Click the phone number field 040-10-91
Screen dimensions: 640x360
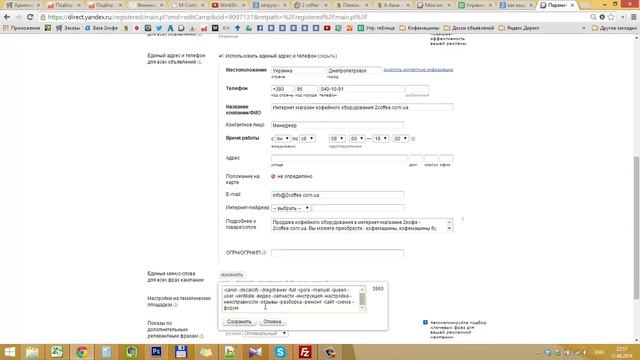point(361,89)
